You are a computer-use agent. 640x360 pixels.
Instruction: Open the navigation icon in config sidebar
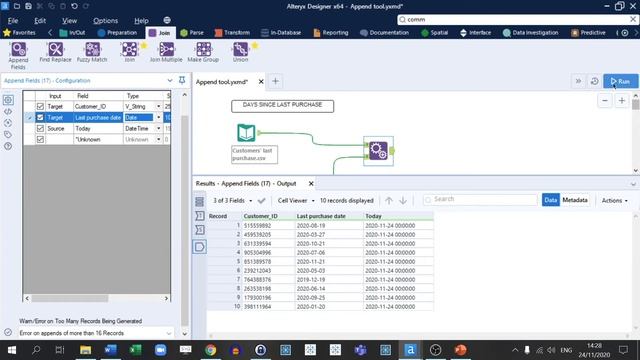click(x=8, y=123)
